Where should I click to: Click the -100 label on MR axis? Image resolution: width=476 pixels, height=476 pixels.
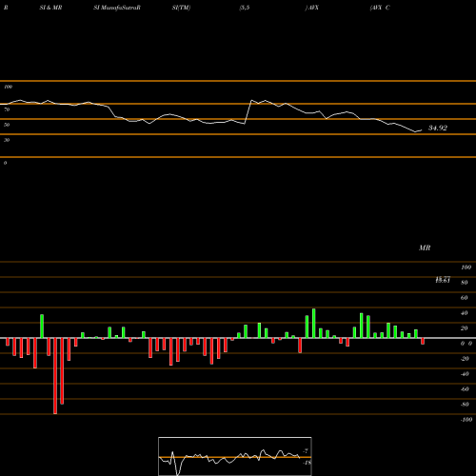click(x=466, y=420)
